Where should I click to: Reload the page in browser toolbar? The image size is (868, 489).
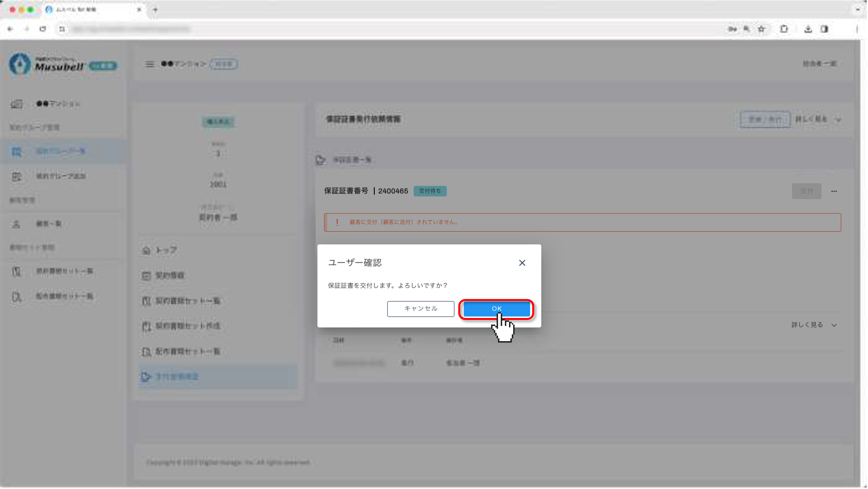click(x=43, y=29)
